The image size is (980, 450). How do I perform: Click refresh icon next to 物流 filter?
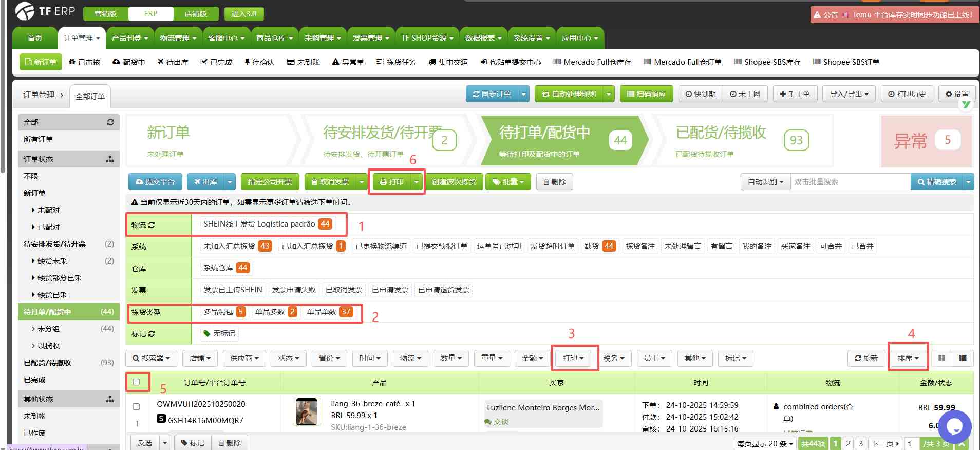coord(152,225)
